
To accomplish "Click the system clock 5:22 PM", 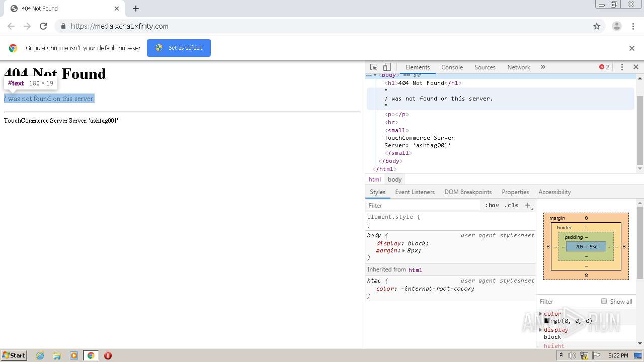I will (618, 355).
